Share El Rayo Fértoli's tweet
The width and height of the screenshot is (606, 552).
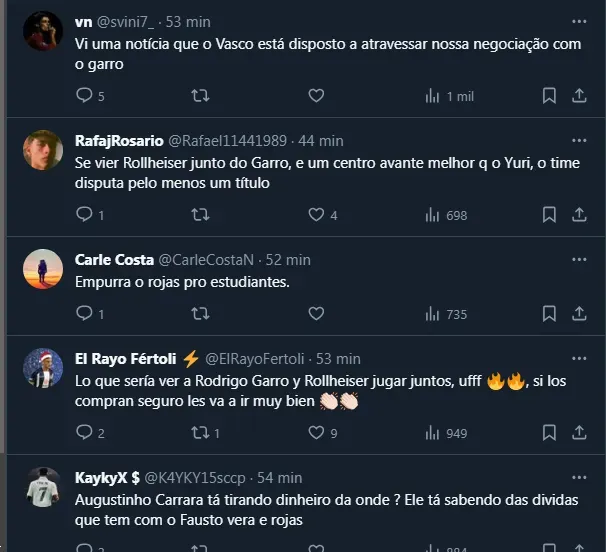pos(579,433)
